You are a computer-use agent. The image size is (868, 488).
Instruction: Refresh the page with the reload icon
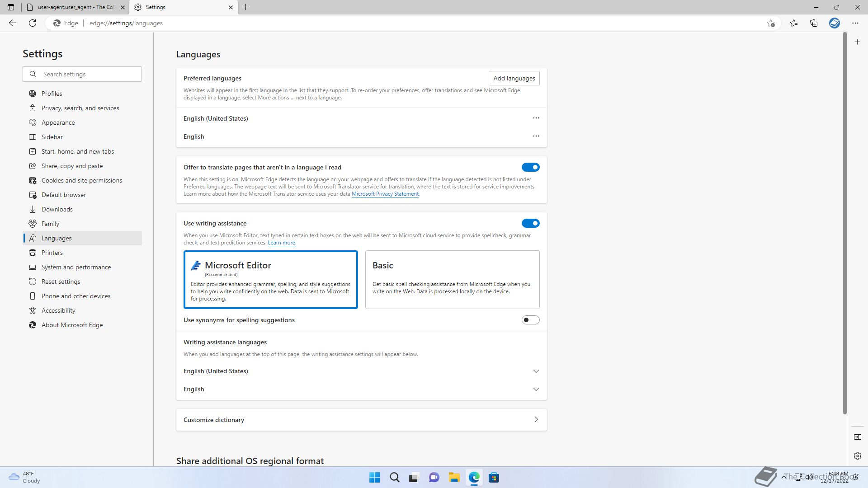point(33,23)
